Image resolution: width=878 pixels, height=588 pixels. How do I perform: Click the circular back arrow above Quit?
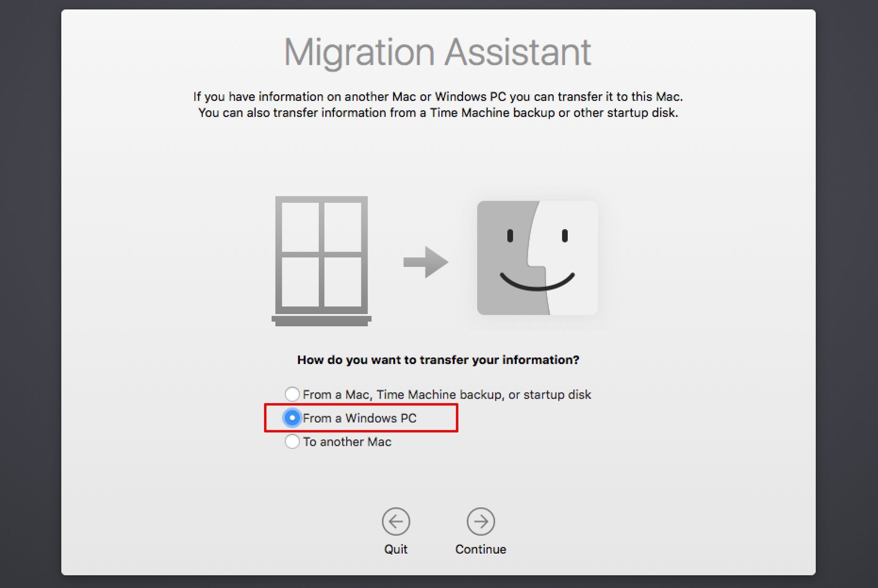396,522
